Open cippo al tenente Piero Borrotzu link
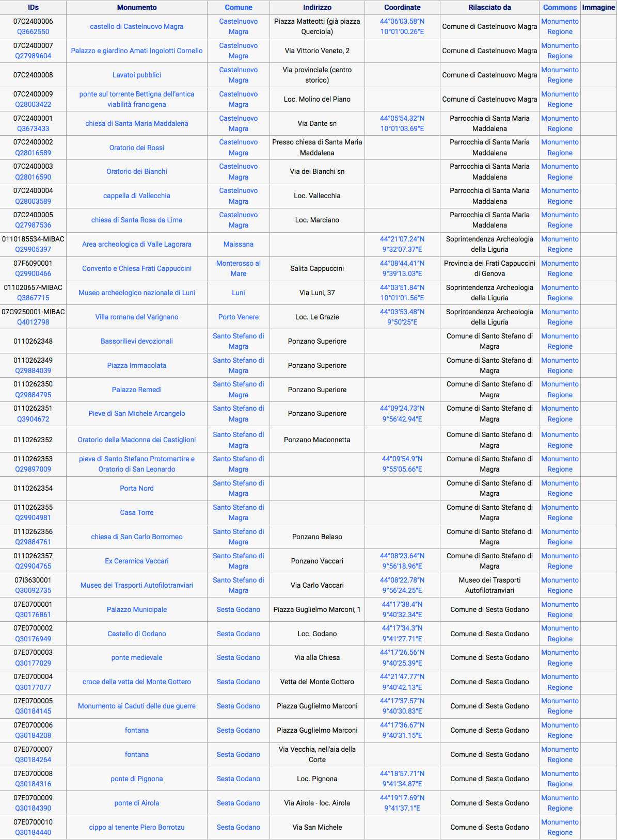Image resolution: width=618 pixels, height=840 pixels. click(x=137, y=827)
